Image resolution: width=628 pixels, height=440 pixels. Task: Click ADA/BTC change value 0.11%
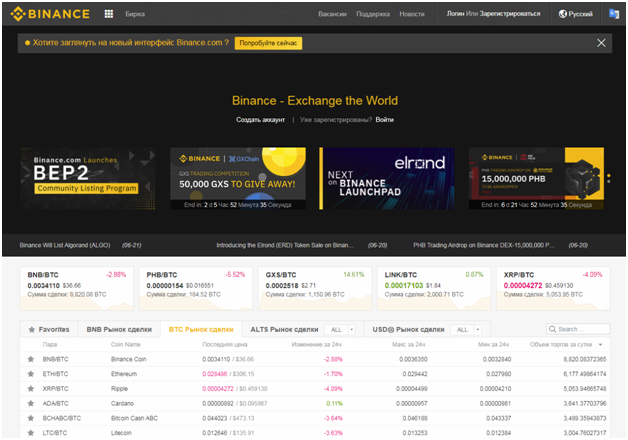[x=334, y=404]
